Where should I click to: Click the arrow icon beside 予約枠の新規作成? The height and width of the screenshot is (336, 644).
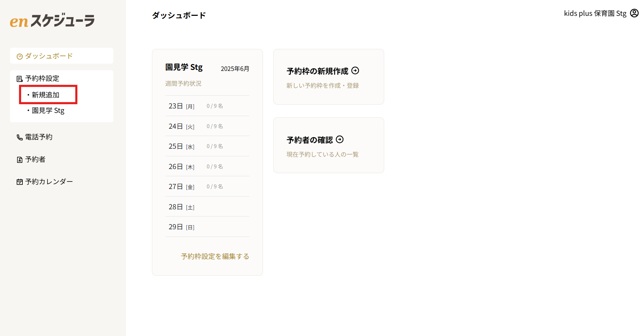tap(355, 71)
